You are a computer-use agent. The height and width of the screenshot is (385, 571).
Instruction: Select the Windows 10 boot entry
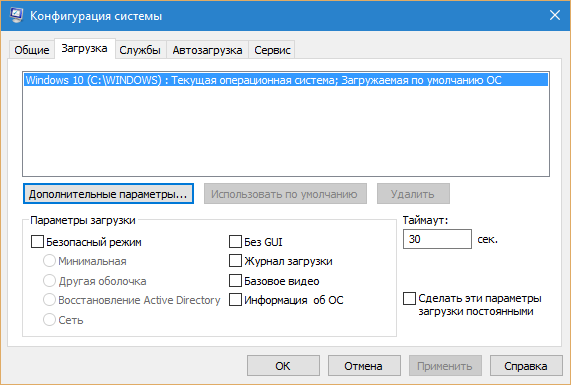(286, 80)
